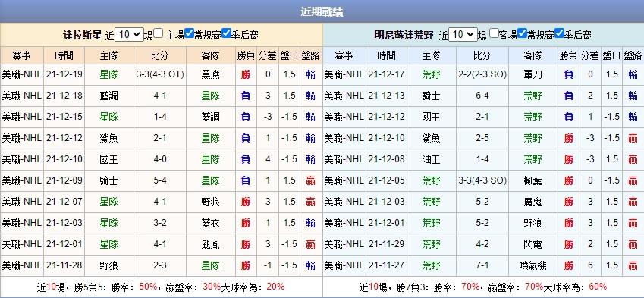Click 美聯-NHL league cell on 21-12-19

(22, 74)
